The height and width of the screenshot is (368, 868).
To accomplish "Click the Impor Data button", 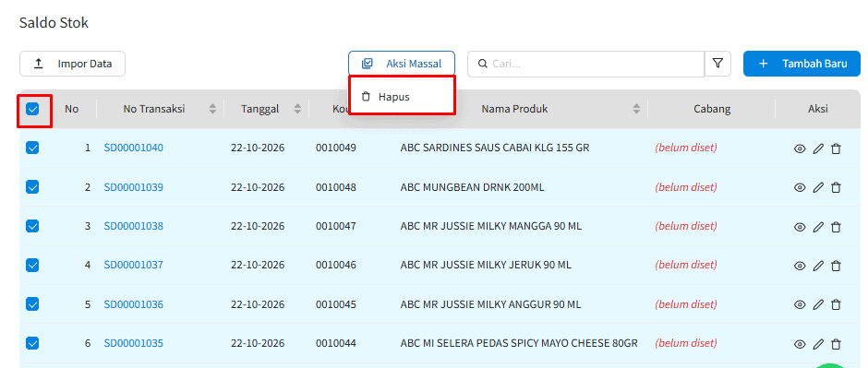I will [x=72, y=64].
